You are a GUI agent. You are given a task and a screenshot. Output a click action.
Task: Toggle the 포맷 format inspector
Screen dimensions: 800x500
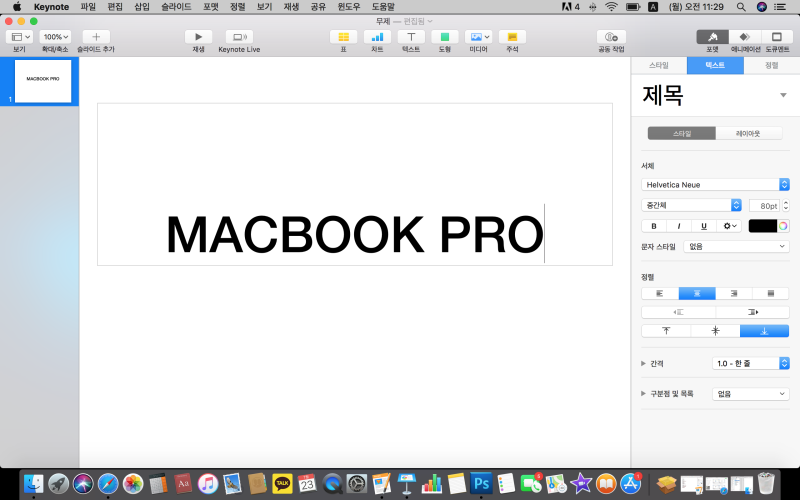tap(713, 37)
